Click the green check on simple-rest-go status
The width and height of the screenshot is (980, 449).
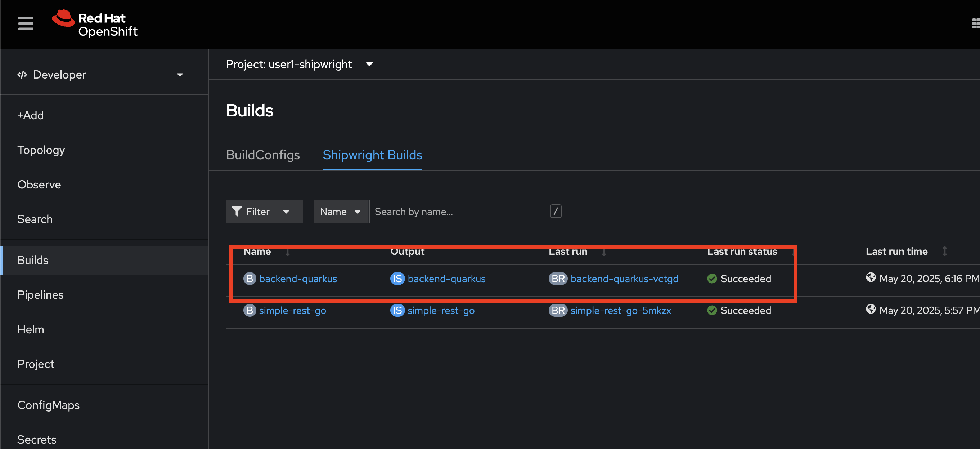click(x=712, y=310)
